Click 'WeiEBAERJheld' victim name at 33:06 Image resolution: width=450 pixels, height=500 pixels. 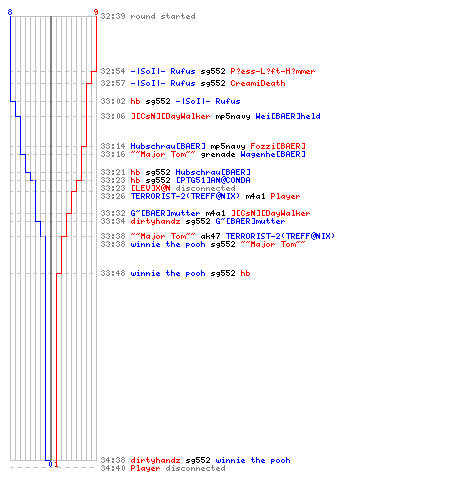pyautogui.click(x=288, y=116)
